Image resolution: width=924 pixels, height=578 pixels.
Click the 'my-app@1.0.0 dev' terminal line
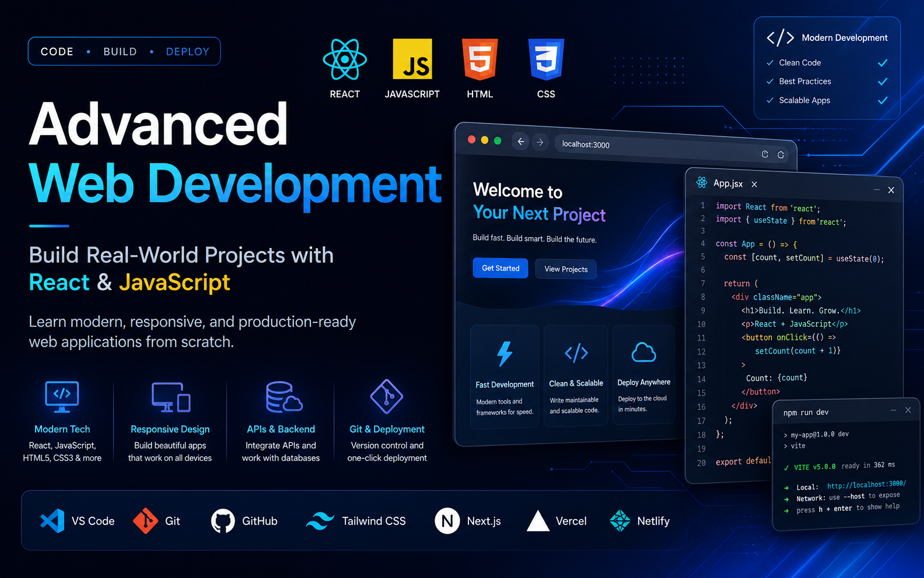(x=820, y=434)
